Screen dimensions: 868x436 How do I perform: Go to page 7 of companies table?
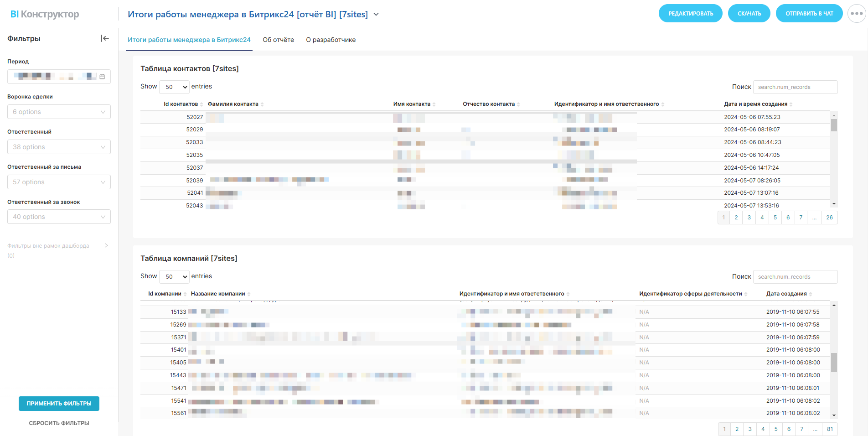tap(802, 429)
